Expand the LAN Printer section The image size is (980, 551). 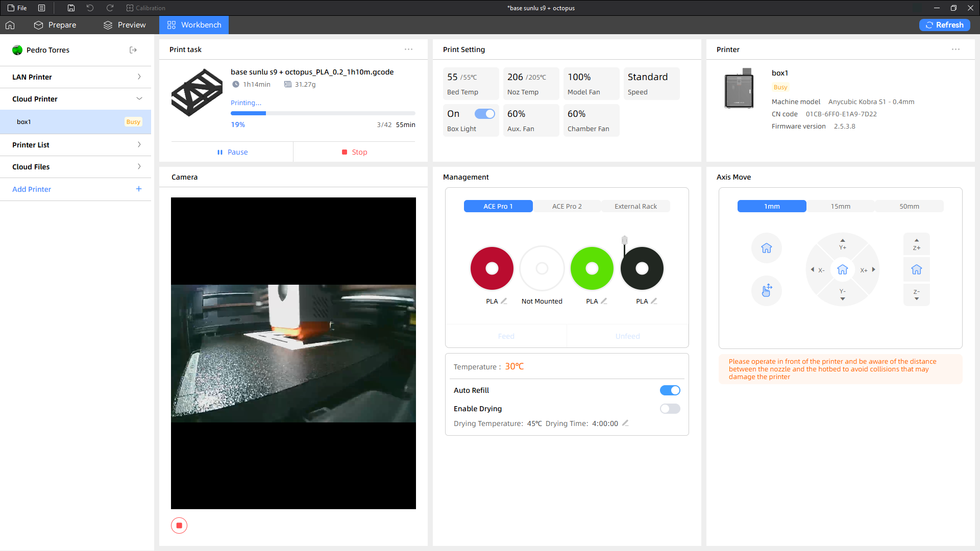76,77
